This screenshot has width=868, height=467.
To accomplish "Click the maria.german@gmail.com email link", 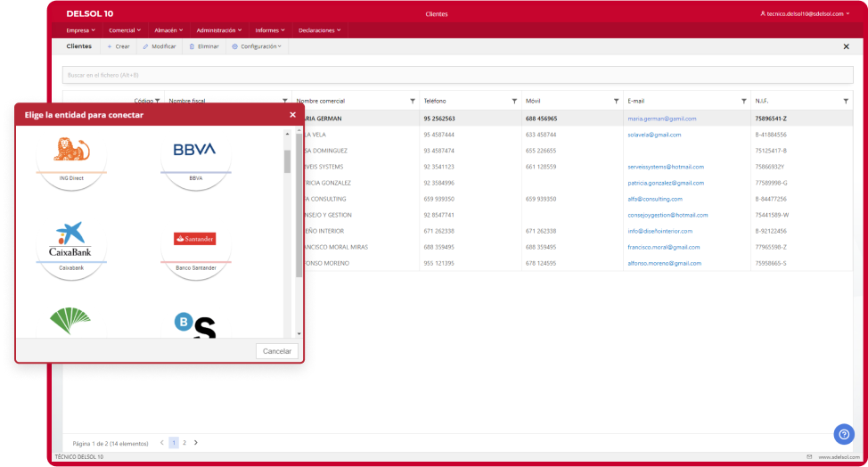I will click(661, 119).
